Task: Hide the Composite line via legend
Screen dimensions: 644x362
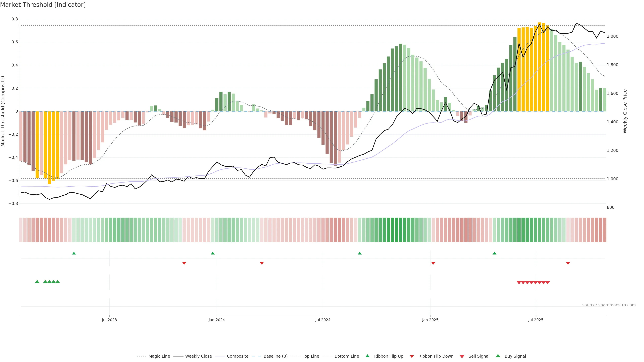Action: (x=237, y=356)
